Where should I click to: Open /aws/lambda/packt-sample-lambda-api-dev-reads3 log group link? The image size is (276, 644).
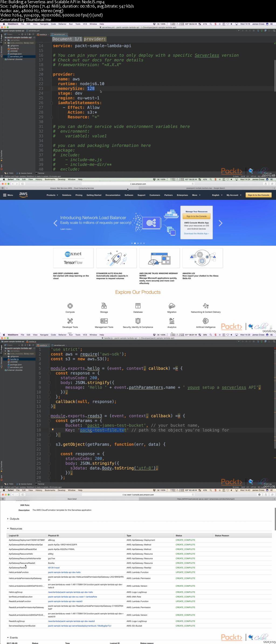(71, 621)
